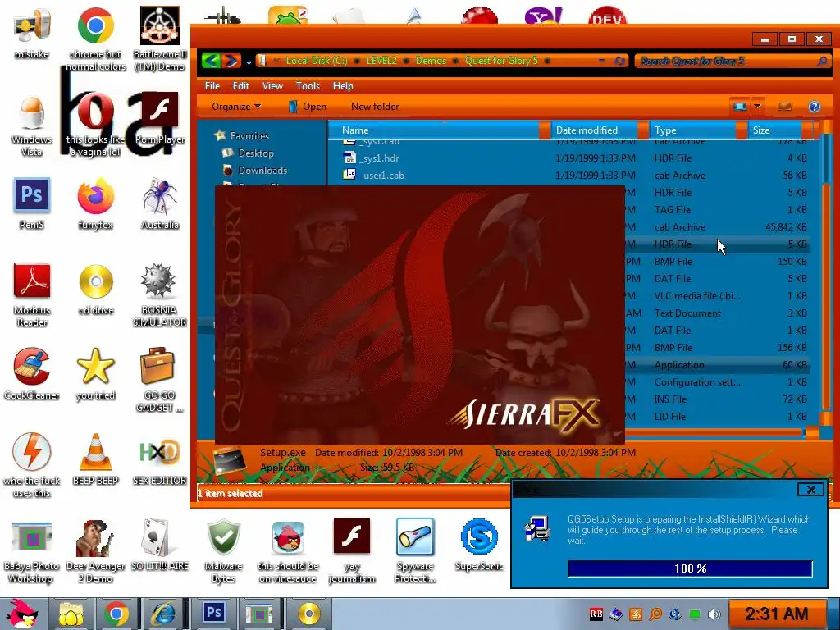
Task: Open the Help menu
Action: (x=343, y=85)
